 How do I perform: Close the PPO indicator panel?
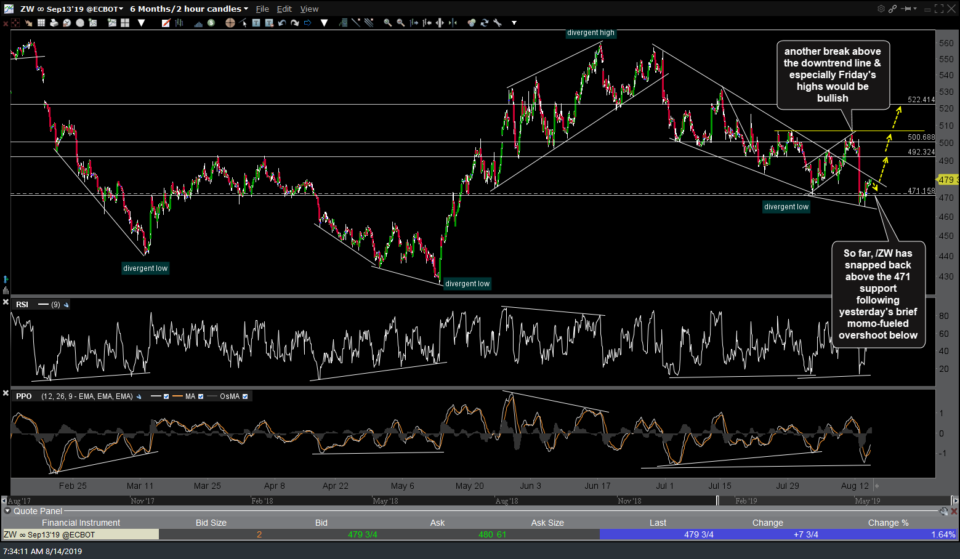pyautogui.click(x=8, y=396)
